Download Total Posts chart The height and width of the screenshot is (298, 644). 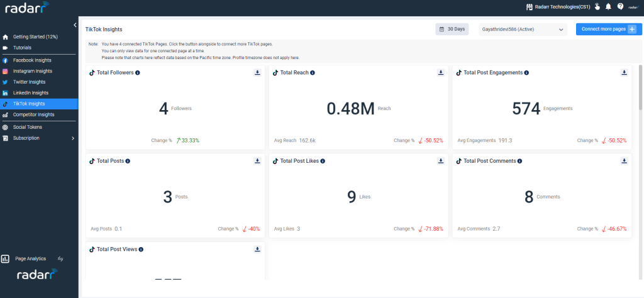pyautogui.click(x=257, y=161)
